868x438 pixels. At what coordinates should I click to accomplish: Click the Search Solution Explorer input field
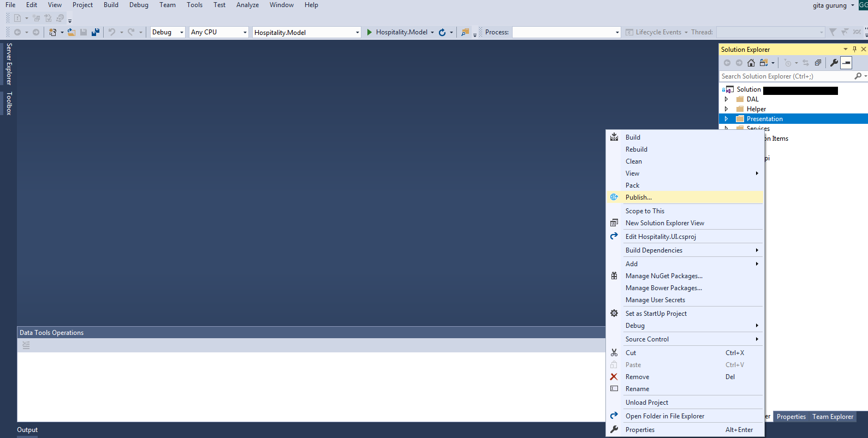pos(786,76)
